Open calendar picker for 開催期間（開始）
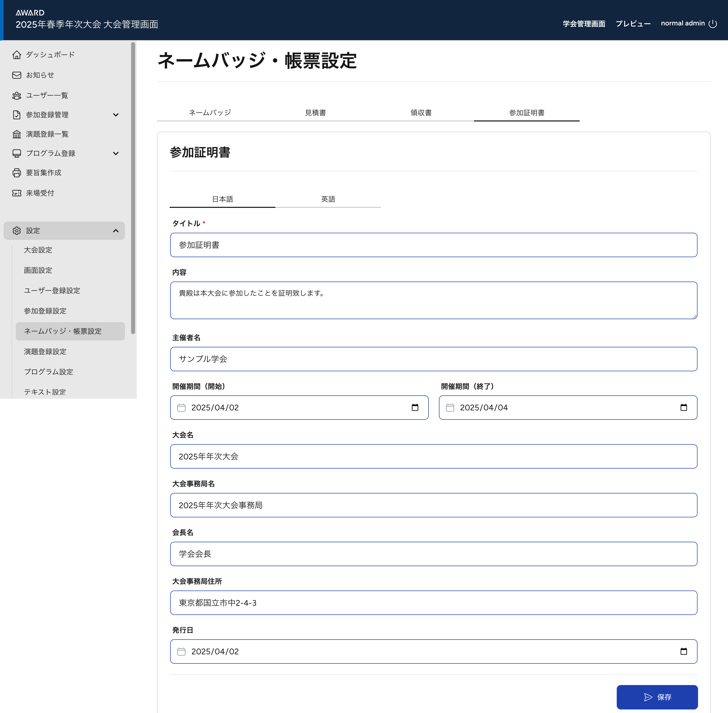 click(415, 407)
